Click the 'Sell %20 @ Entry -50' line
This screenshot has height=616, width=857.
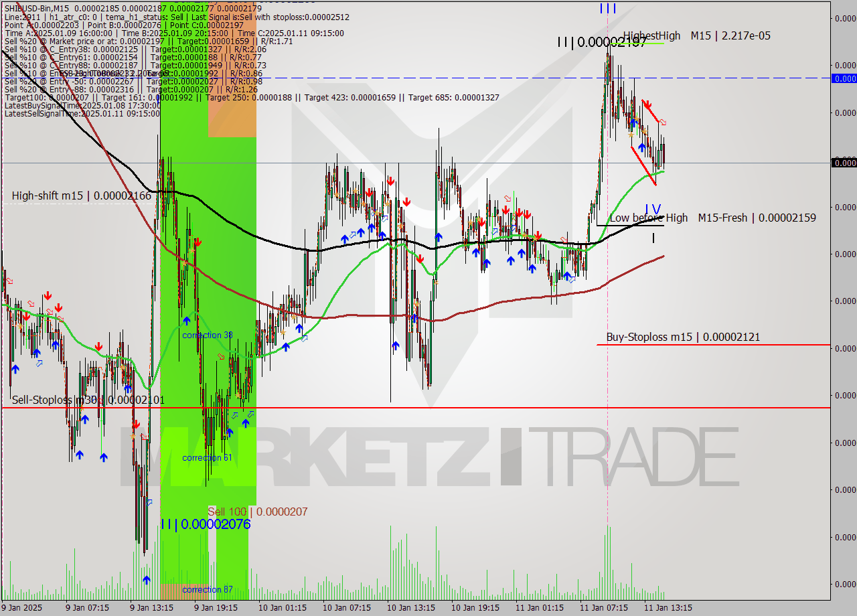(133, 81)
